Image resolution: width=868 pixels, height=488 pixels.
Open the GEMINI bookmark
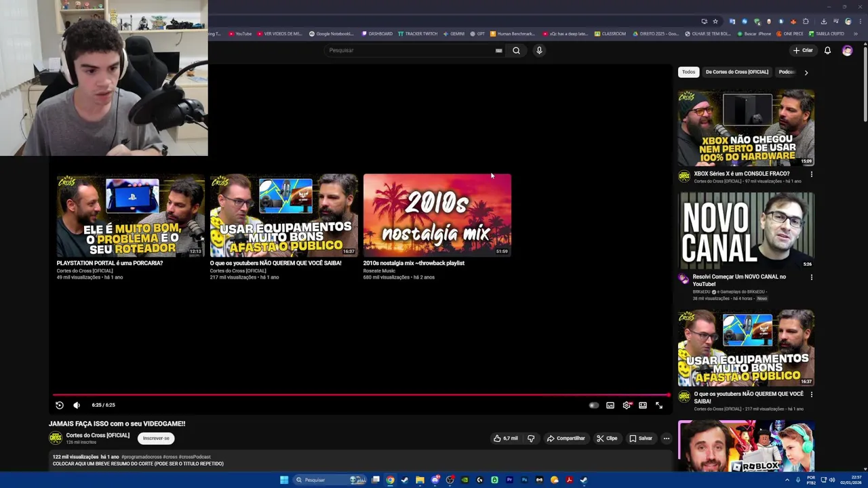pyautogui.click(x=454, y=34)
